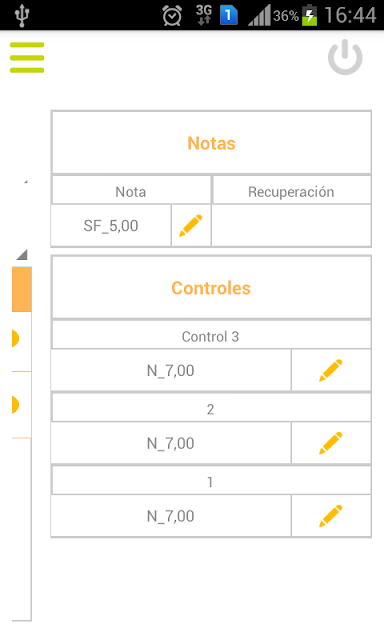Viewport: 384px width, 640px height.
Task: Select the empty Recuperación cell
Action: click(291, 225)
